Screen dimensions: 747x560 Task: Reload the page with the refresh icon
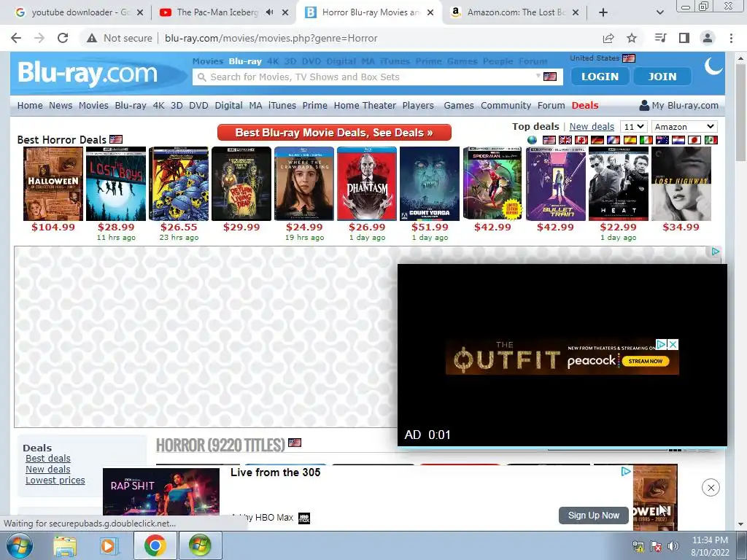click(x=63, y=38)
